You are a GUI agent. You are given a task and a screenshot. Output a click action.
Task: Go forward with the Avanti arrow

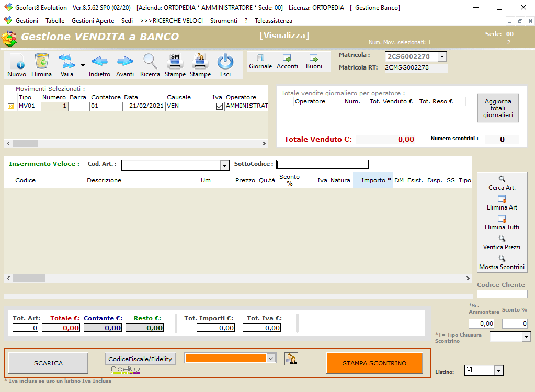[x=125, y=62]
